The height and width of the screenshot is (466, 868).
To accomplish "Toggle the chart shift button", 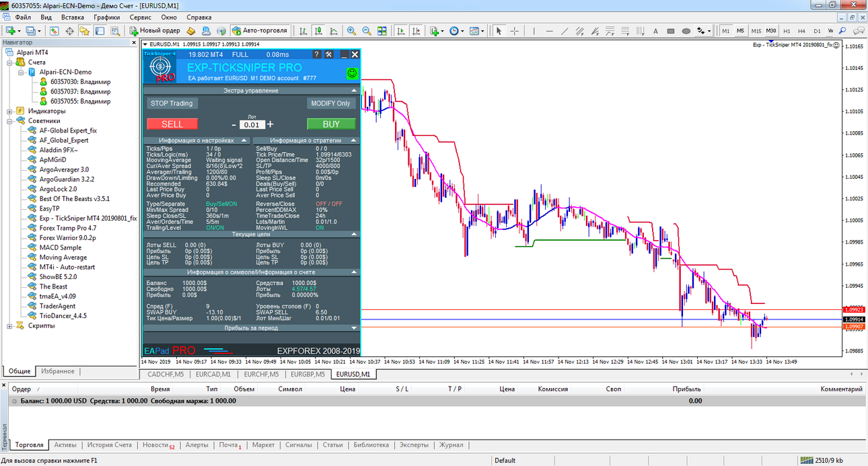I will 417,31.
